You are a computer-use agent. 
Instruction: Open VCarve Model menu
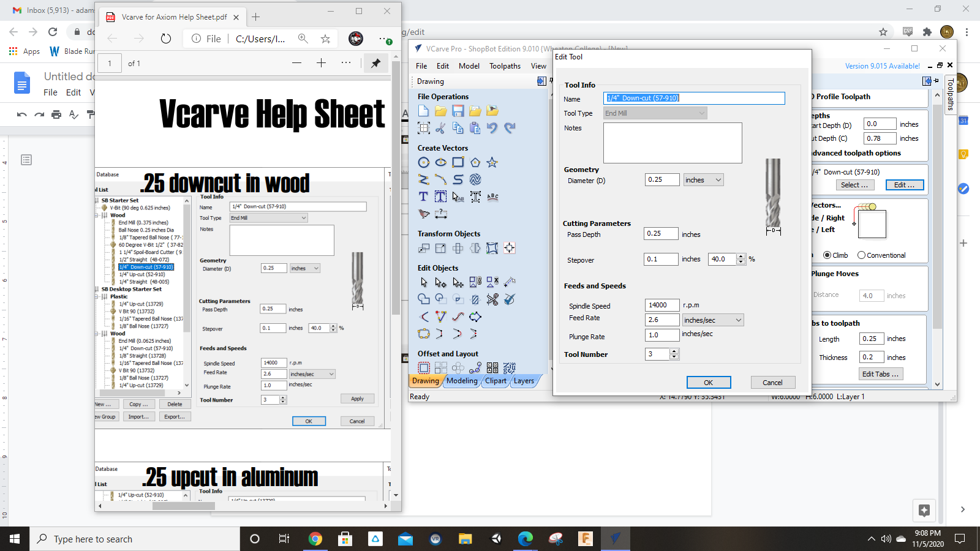(469, 66)
